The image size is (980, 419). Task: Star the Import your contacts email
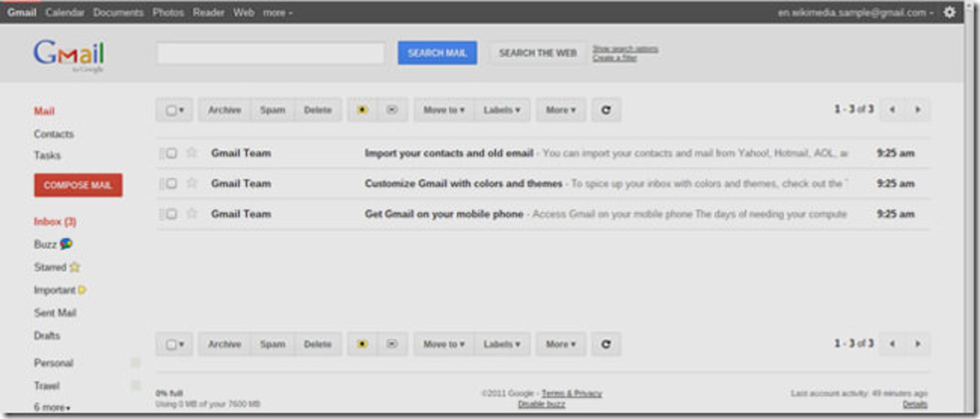192,153
